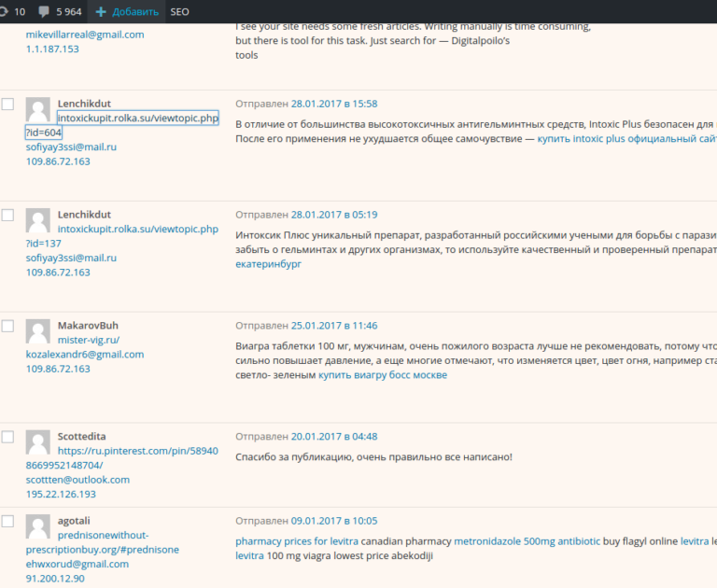
Task: Tick the agotali comment checkbox
Action: click(x=7, y=521)
